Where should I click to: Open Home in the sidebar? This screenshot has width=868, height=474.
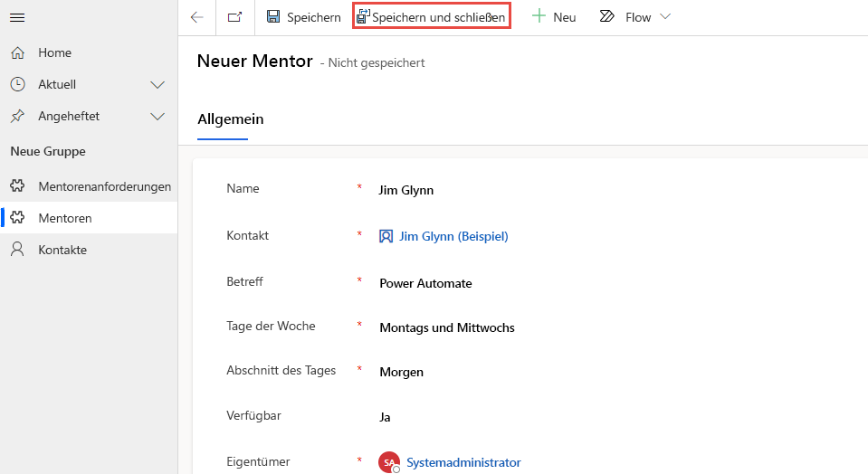(x=89, y=52)
